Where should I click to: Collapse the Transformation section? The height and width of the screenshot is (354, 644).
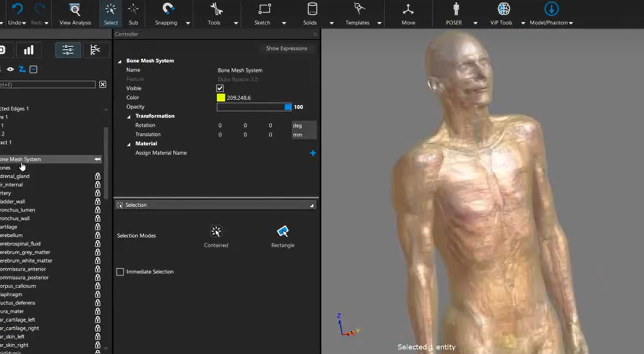pos(129,117)
